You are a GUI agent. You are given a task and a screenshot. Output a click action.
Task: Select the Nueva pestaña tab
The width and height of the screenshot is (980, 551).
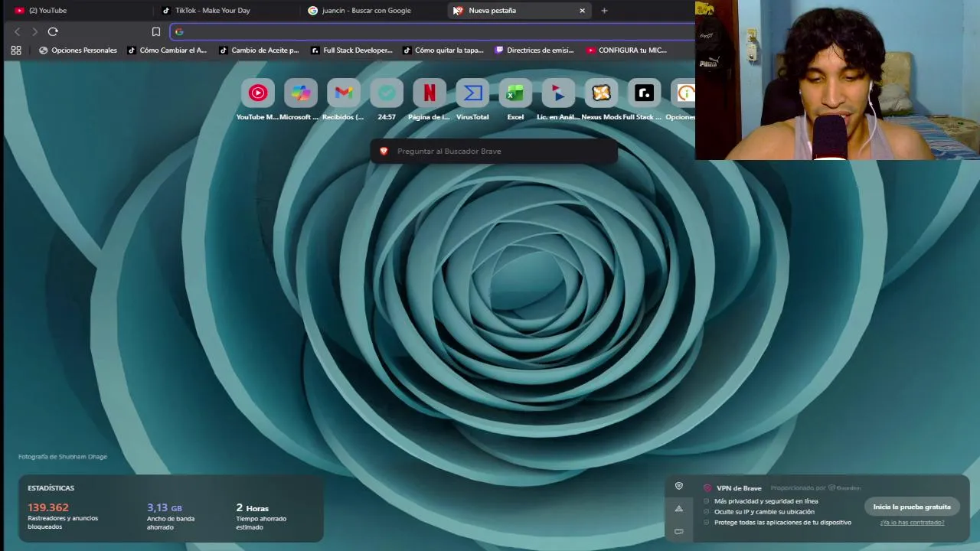click(x=519, y=11)
